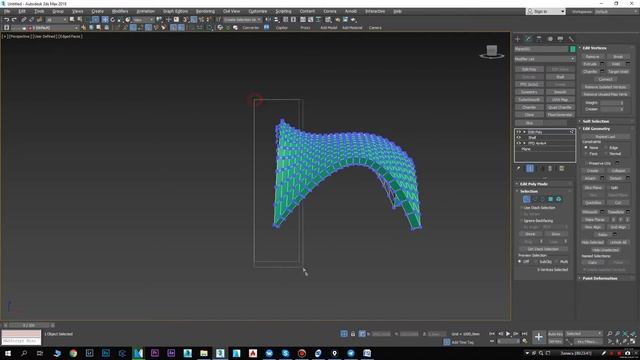The height and width of the screenshot is (360, 640).
Task: Open the Create command panel tab
Action: point(518,39)
